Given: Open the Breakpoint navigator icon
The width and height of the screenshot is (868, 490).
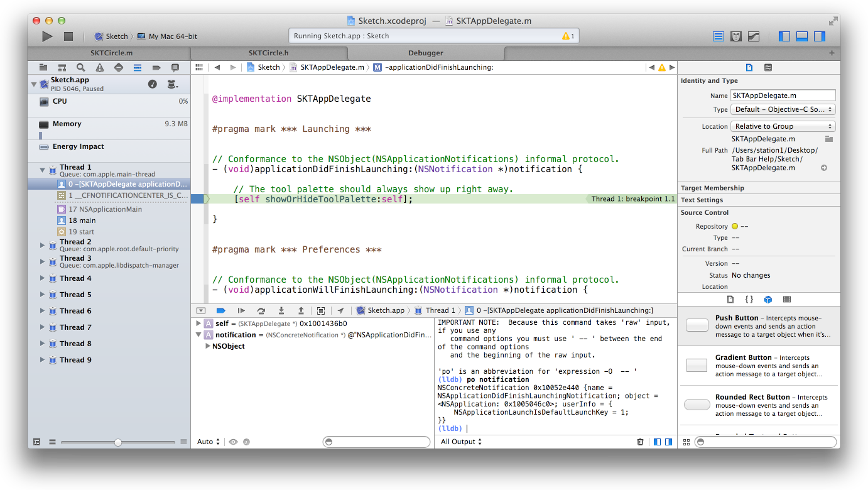Looking at the screenshot, I should click(x=156, y=67).
